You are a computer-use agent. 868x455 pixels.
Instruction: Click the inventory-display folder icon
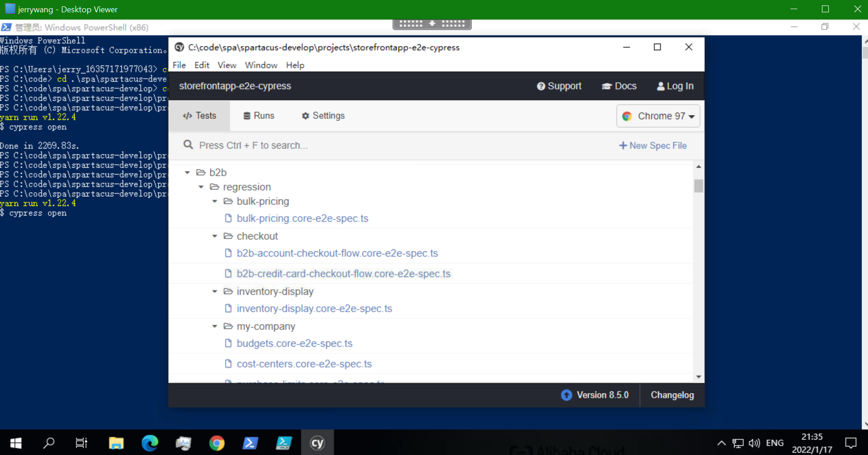tap(228, 291)
